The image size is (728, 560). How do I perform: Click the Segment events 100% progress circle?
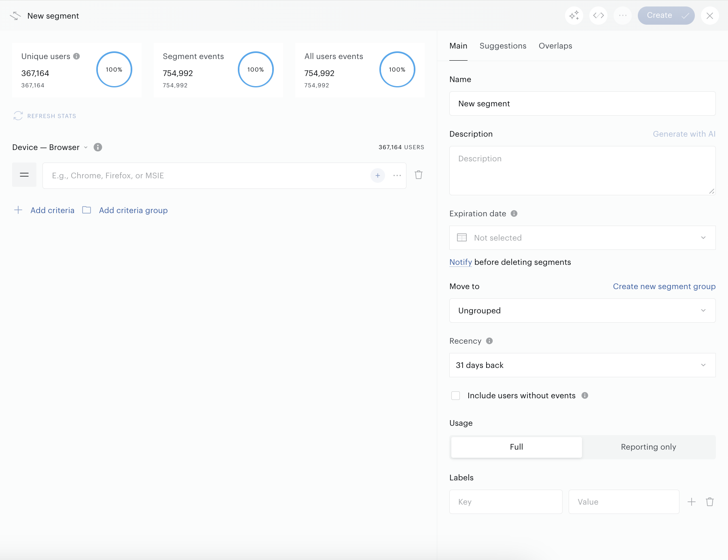256,69
